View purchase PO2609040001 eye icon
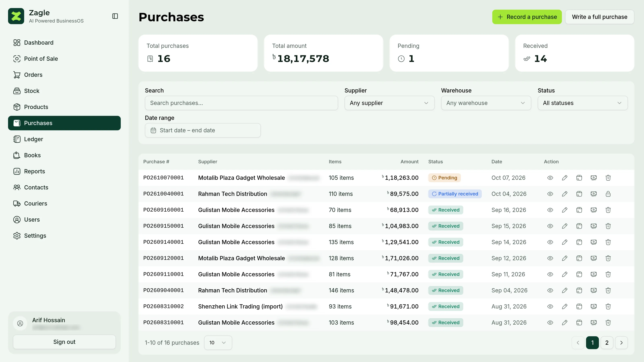Image resolution: width=644 pixels, height=362 pixels. (550, 291)
